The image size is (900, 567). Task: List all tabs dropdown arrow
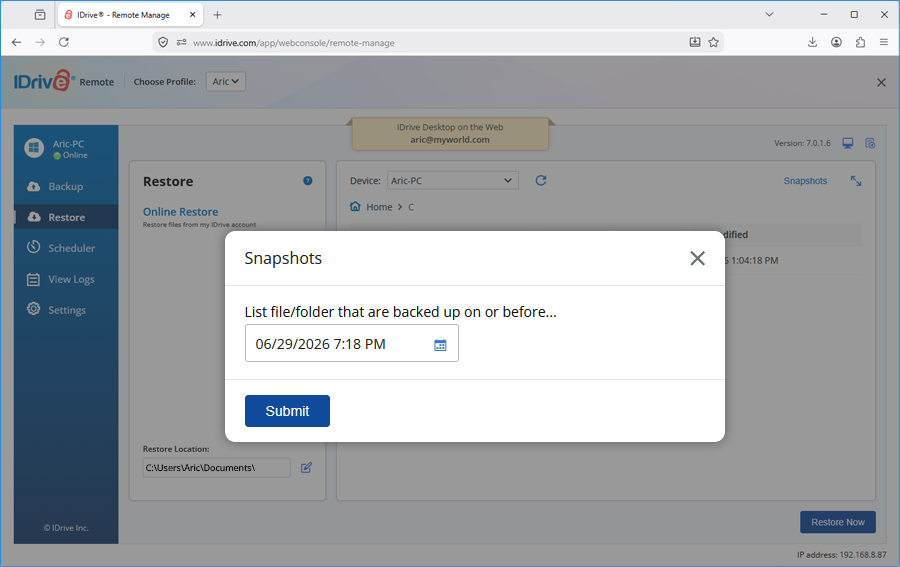point(769,14)
